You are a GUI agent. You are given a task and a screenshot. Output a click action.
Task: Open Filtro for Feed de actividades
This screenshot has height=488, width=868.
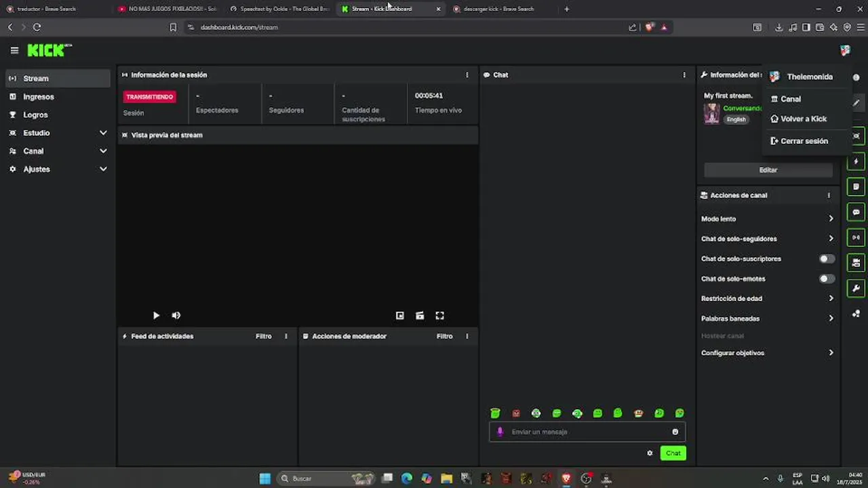[264, 336]
